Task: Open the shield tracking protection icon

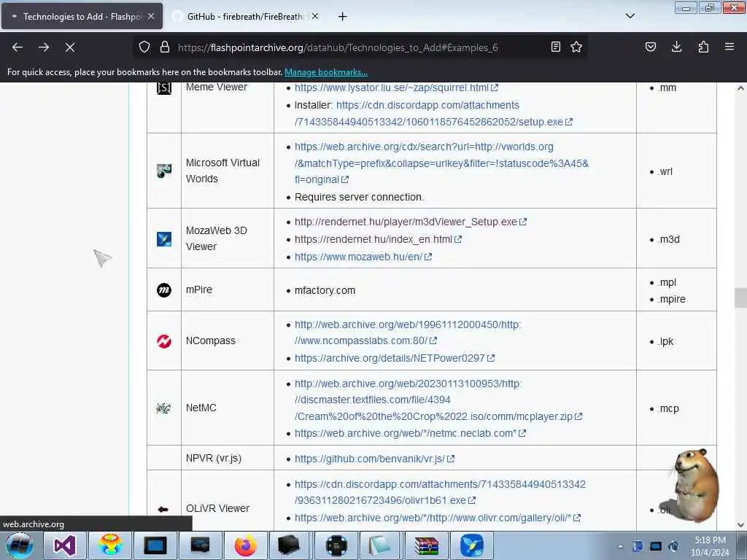Action: 144,47
